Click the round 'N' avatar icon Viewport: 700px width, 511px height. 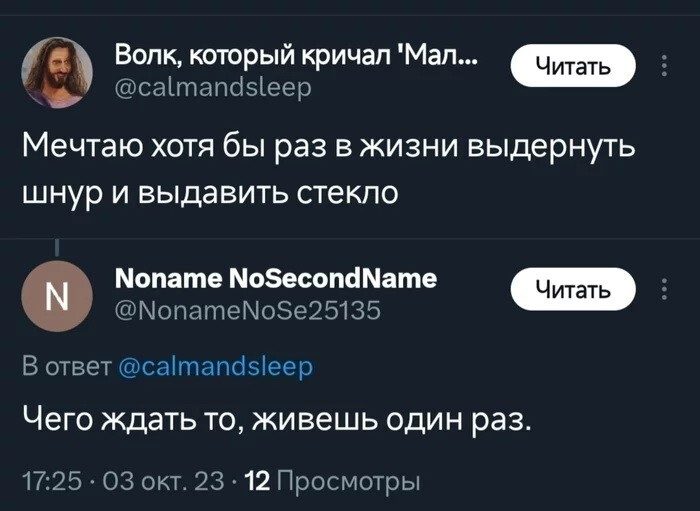point(57,295)
